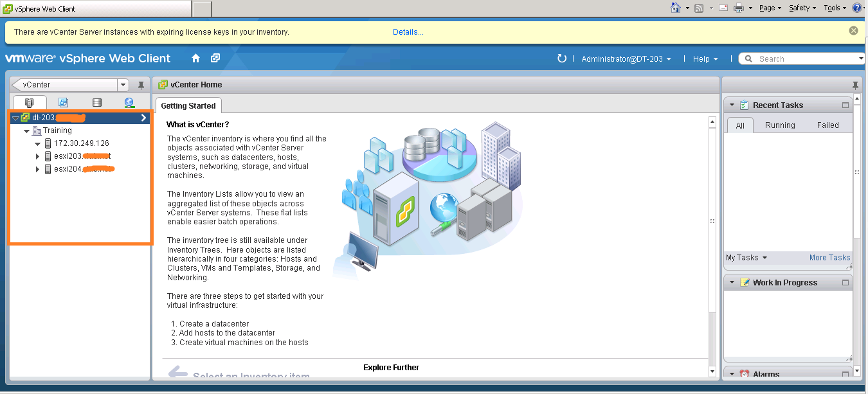The height and width of the screenshot is (394, 868).
Task: Open the Tools menu in browser toolbar
Action: point(833,7)
